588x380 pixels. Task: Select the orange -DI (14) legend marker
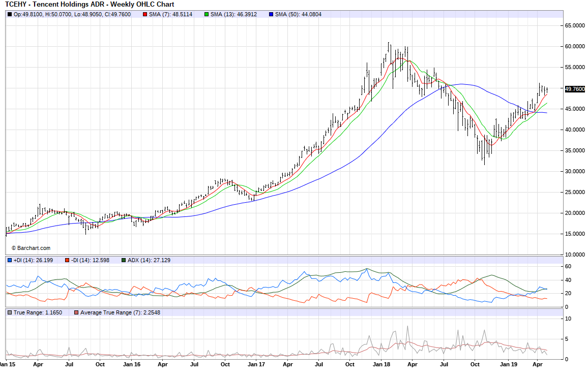point(67,261)
